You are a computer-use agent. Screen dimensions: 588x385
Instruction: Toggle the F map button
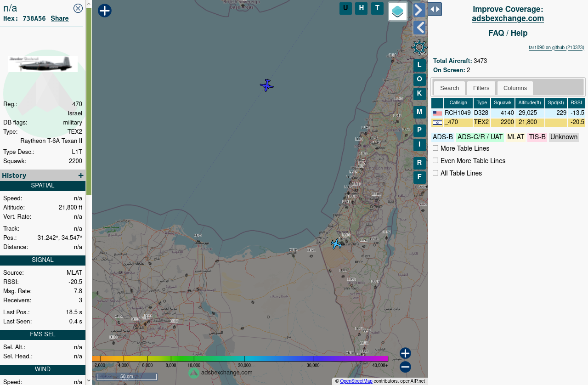point(419,178)
